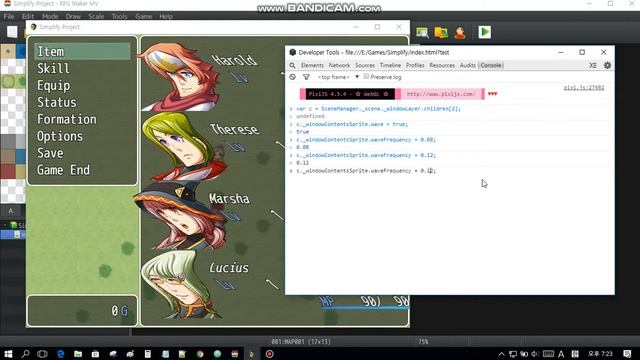Click the network icon in the system tray
The image size is (640, 360).
pos(513,354)
